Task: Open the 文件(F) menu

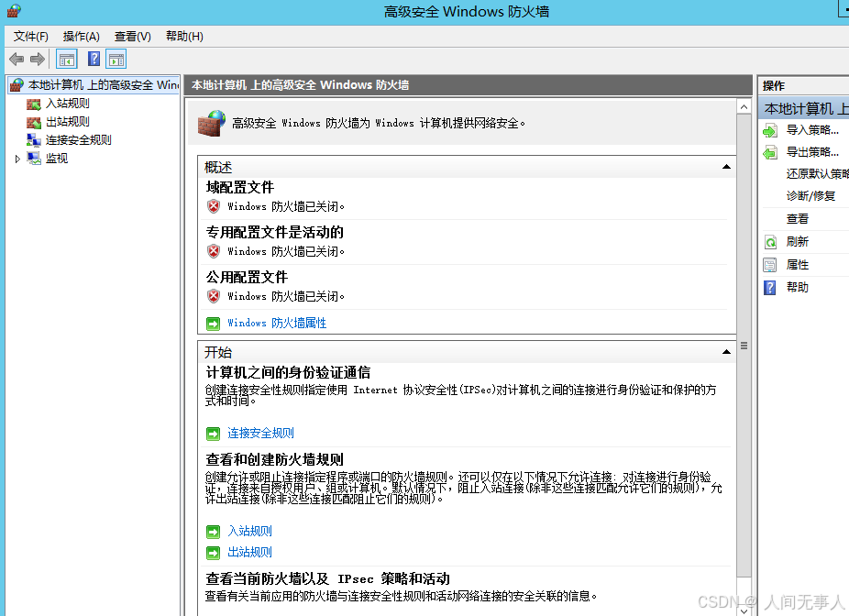Action: [x=31, y=37]
